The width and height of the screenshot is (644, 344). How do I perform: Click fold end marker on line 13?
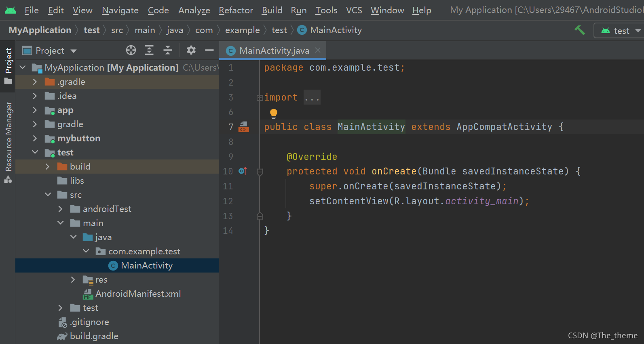click(260, 216)
